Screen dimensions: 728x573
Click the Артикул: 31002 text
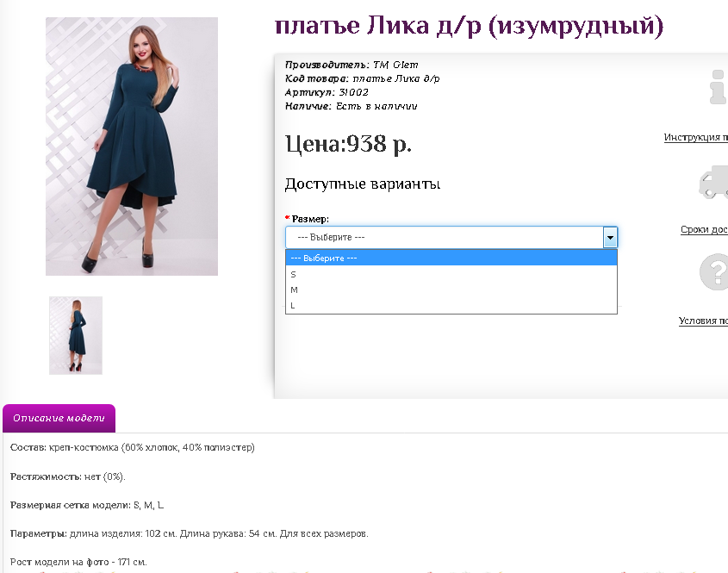pyautogui.click(x=327, y=92)
